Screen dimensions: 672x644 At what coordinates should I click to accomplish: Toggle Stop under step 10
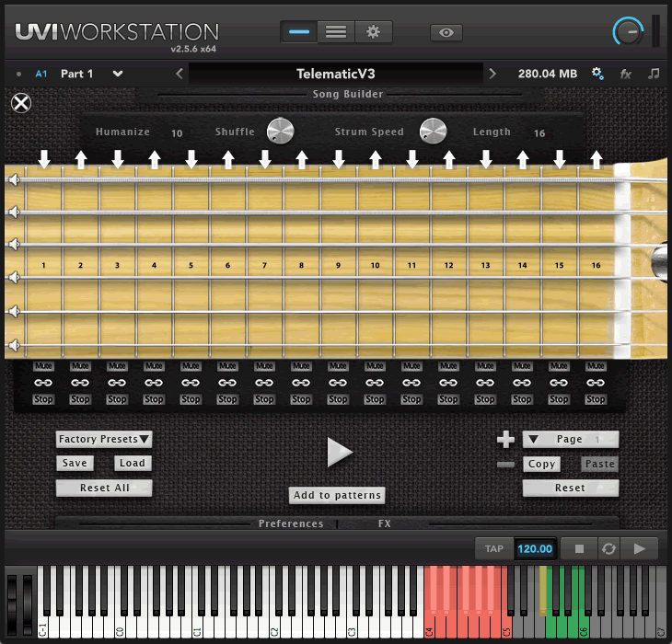point(375,399)
